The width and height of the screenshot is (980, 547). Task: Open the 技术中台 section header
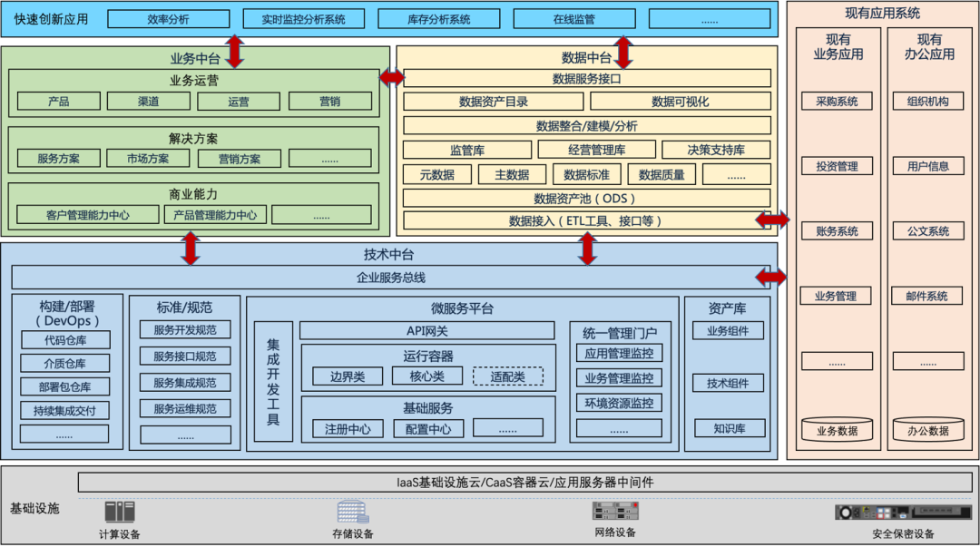392,254
